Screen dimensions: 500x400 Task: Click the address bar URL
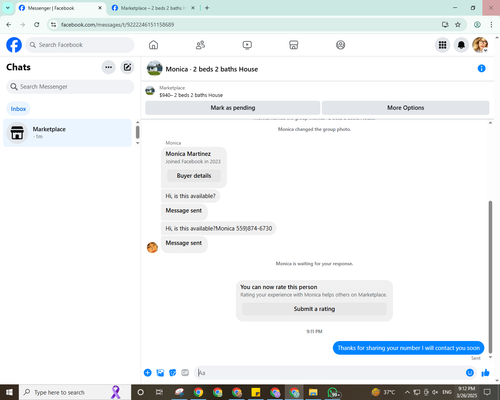(117, 25)
